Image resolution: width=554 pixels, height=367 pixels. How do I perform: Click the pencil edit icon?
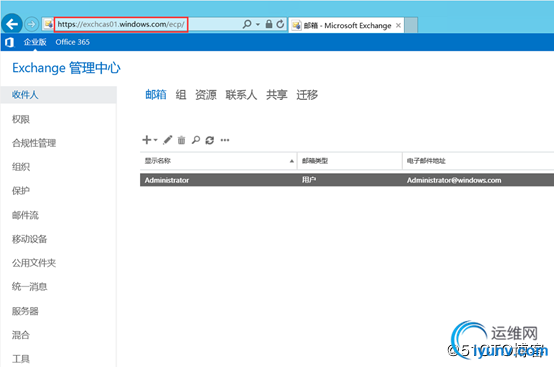pyautogui.click(x=167, y=140)
